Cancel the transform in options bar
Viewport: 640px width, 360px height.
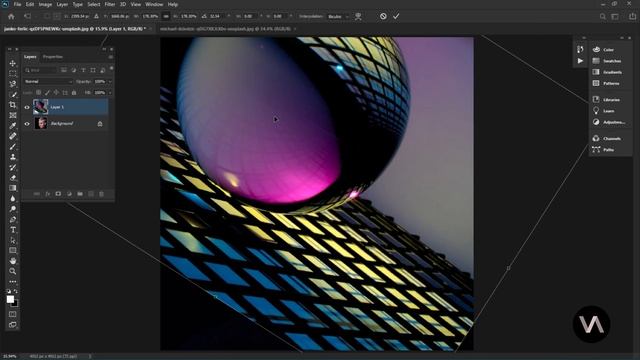tap(383, 16)
